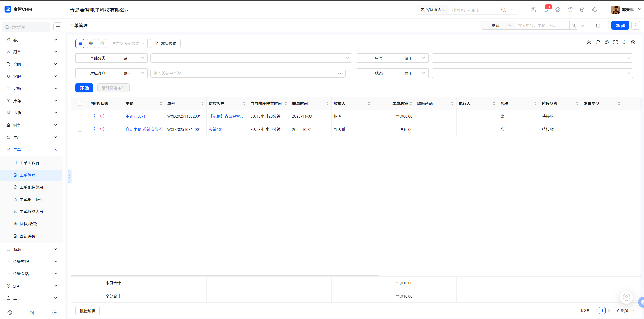Collapse filter panel with double-chevron icon
This screenshot has height=319, width=644.
click(589, 42)
